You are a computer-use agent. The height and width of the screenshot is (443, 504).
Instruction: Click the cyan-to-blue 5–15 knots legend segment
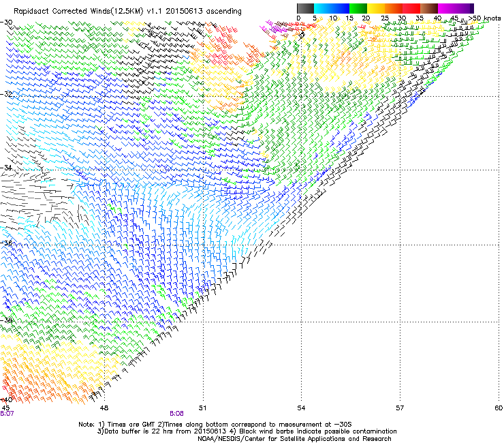tap(332, 8)
